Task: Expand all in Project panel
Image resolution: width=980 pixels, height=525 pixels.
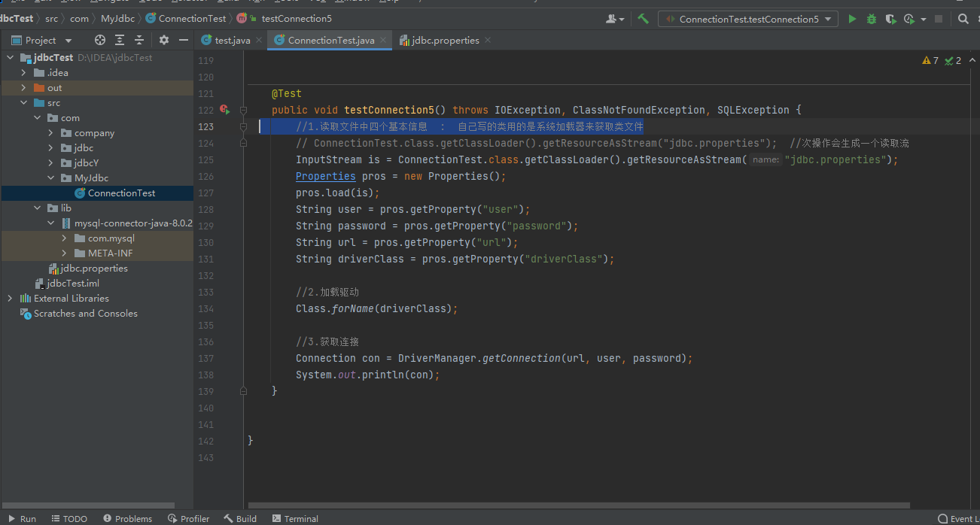Action: coord(120,40)
